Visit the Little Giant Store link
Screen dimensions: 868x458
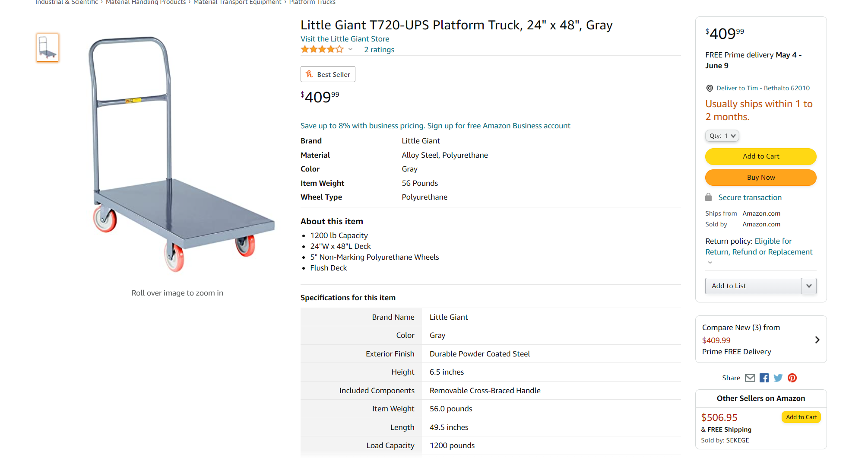point(345,39)
